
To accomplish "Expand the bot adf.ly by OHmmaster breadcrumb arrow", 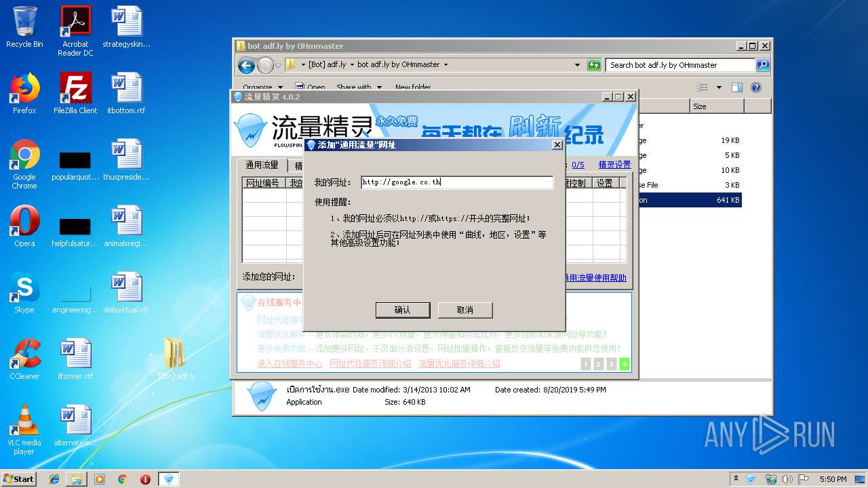I will (x=446, y=65).
